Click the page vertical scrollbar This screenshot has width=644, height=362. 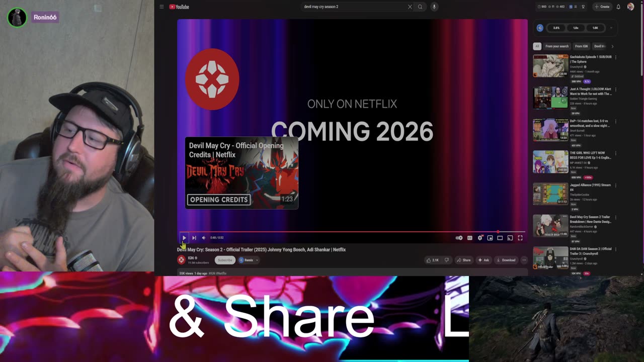coord(641,40)
